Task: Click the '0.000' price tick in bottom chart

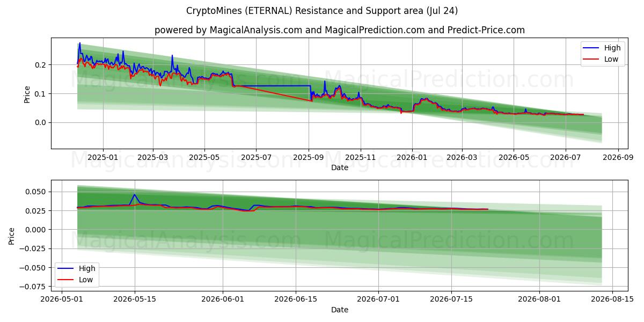Action: coord(37,230)
